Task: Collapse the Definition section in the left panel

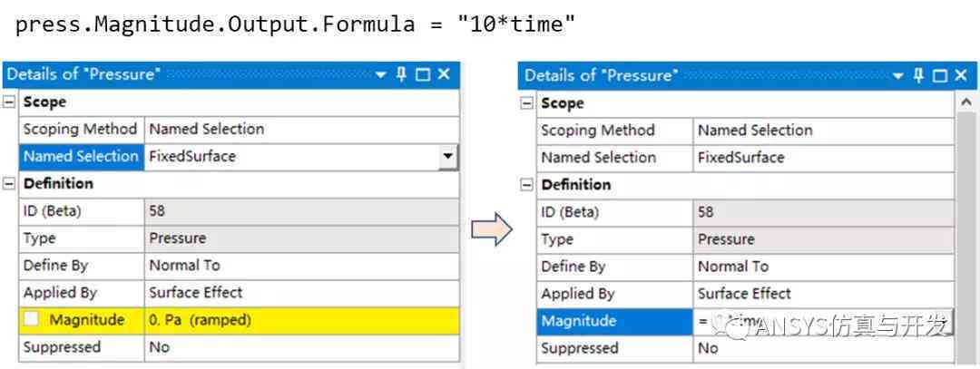Action: 9,183
